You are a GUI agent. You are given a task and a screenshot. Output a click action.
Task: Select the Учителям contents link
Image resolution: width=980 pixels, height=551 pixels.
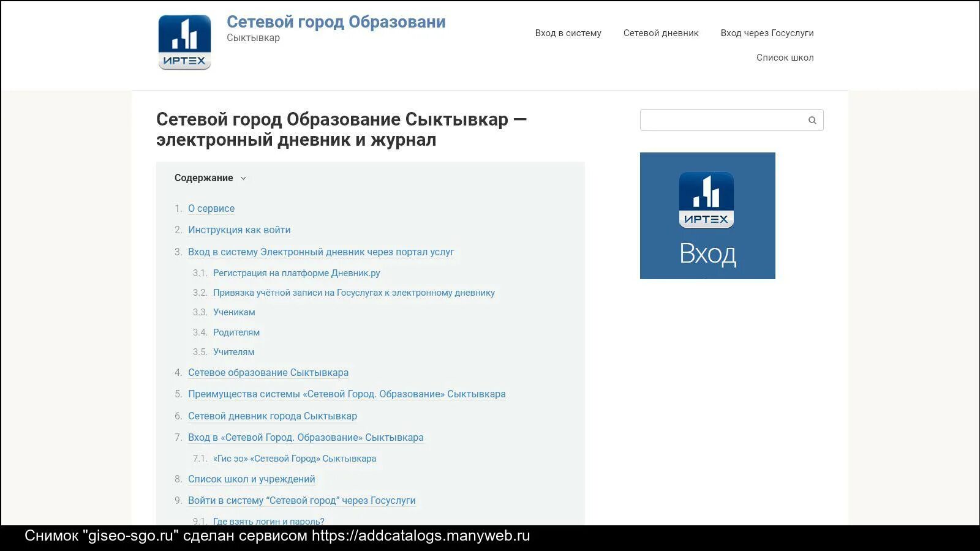click(x=233, y=352)
